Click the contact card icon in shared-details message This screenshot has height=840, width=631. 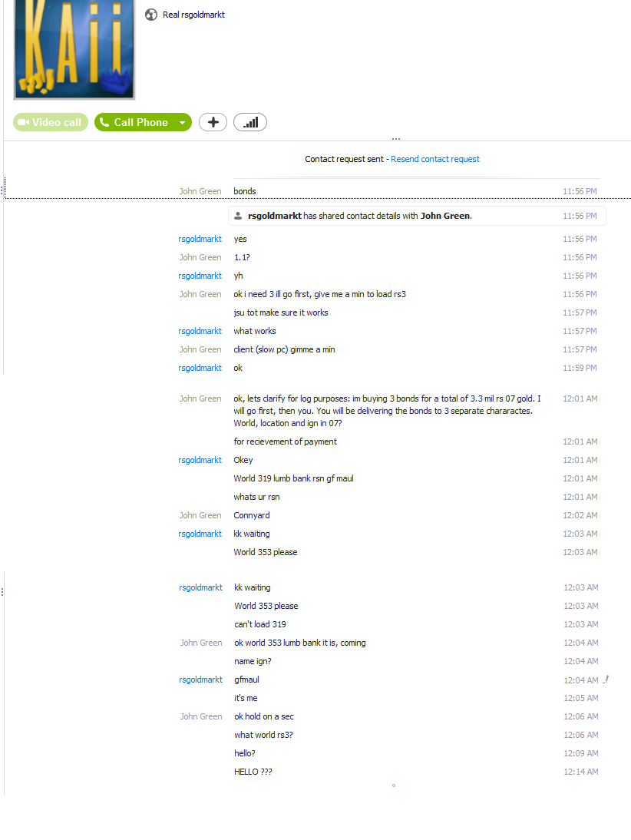click(x=238, y=216)
